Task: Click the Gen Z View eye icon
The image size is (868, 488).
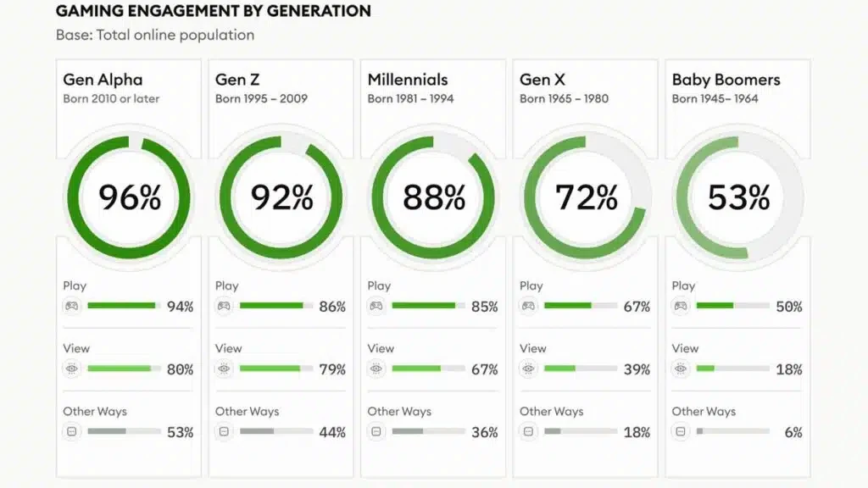Action: coord(224,369)
